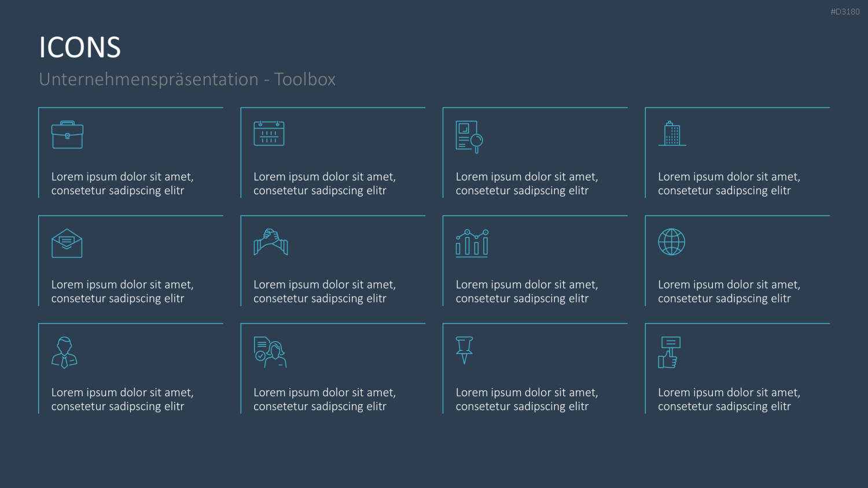
Task: Click the pushpin icon
Action: click(x=464, y=350)
